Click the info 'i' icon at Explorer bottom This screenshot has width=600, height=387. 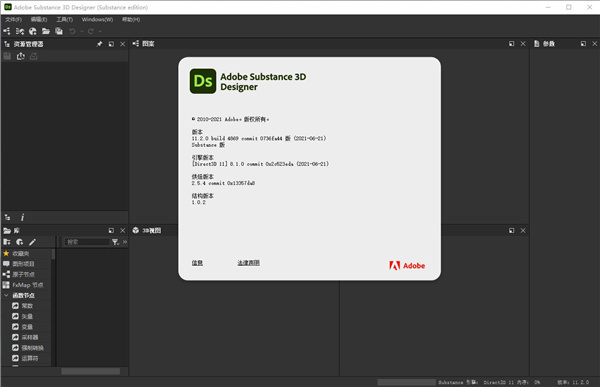22,217
